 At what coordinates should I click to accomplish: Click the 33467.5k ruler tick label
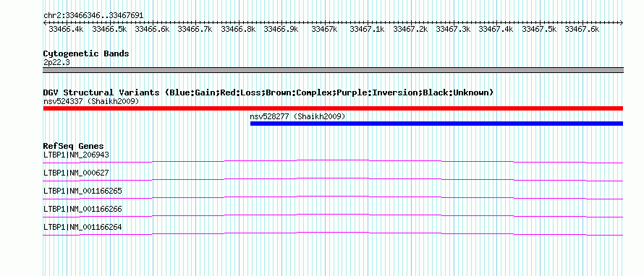[x=539, y=30]
